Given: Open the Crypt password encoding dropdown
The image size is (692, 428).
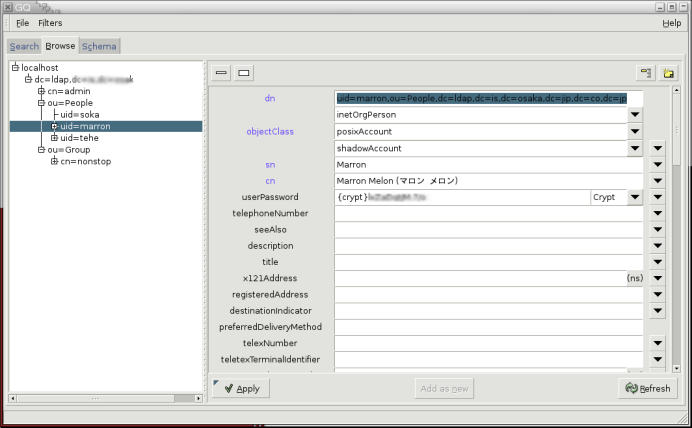Looking at the screenshot, I should click(x=634, y=198).
